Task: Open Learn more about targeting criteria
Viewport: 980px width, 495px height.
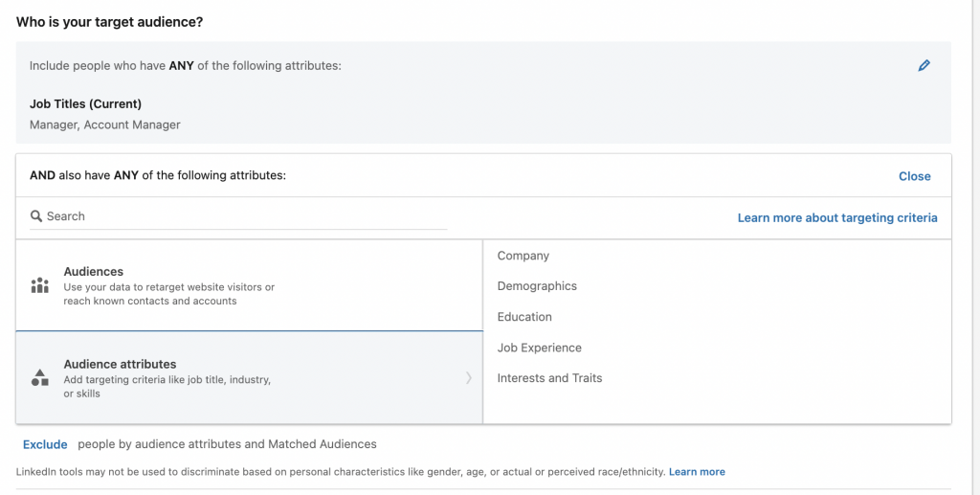Action: click(836, 218)
